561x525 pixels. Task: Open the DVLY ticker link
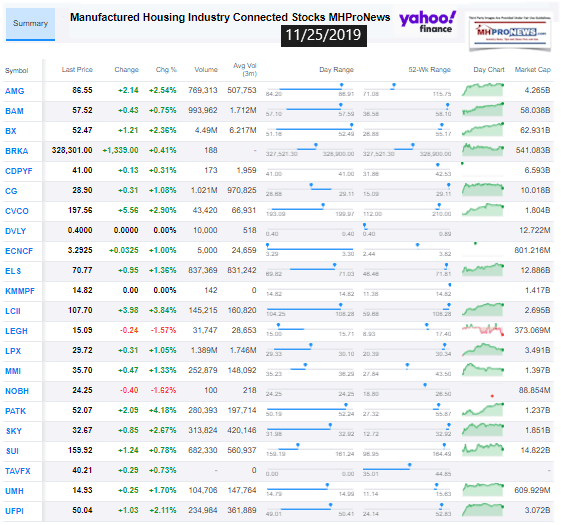coord(15,231)
